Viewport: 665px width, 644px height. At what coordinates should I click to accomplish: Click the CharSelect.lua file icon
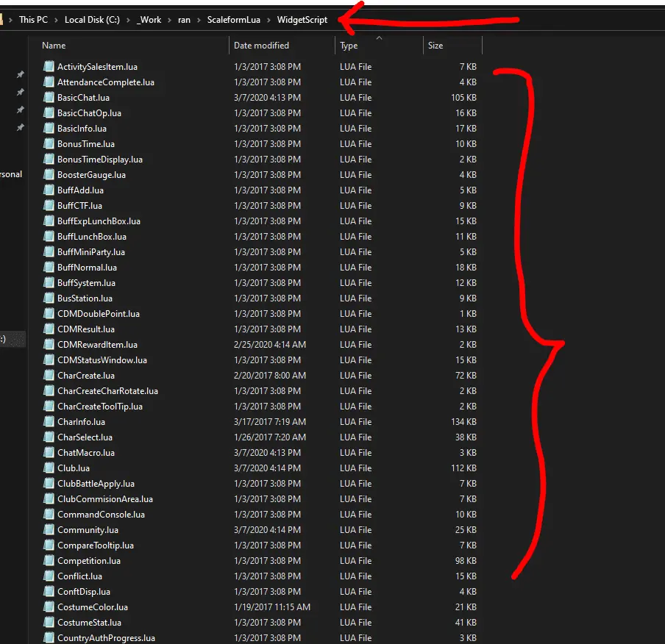[x=49, y=437]
